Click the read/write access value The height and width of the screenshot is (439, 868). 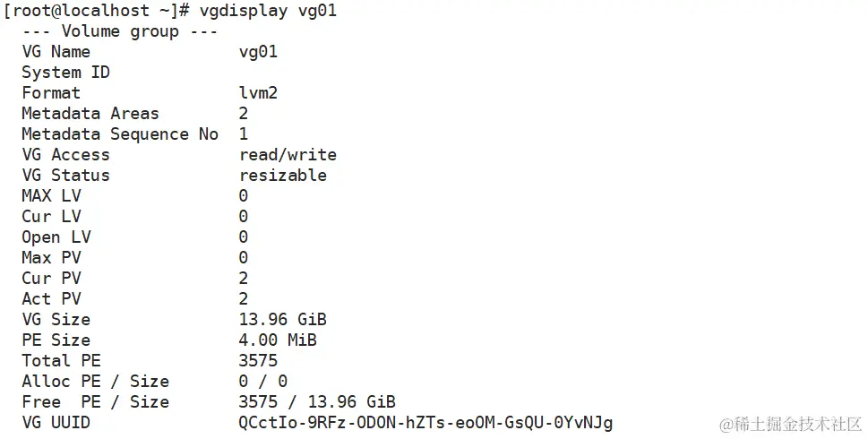coord(288,155)
